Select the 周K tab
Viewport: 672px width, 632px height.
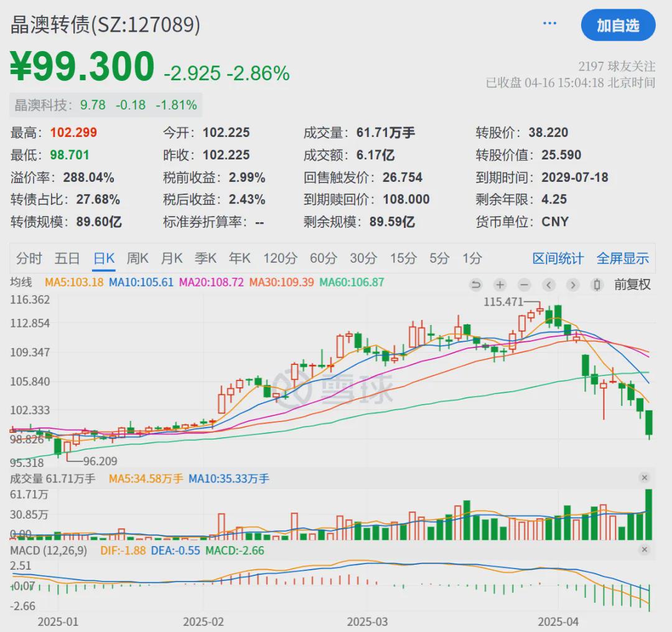click(138, 258)
